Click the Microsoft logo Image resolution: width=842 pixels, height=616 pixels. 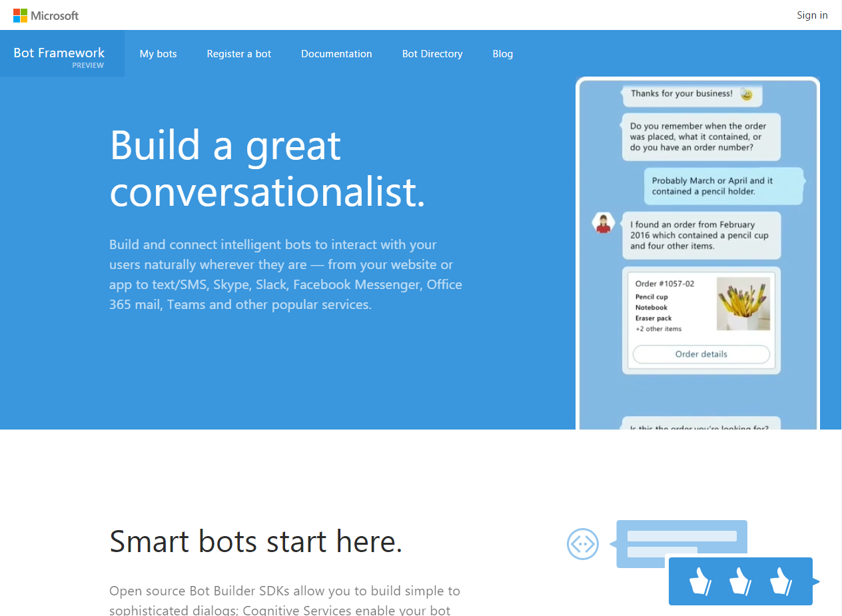46,15
